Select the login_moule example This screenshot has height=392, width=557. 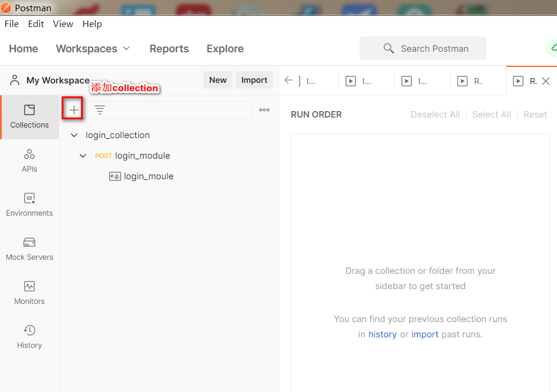point(149,176)
